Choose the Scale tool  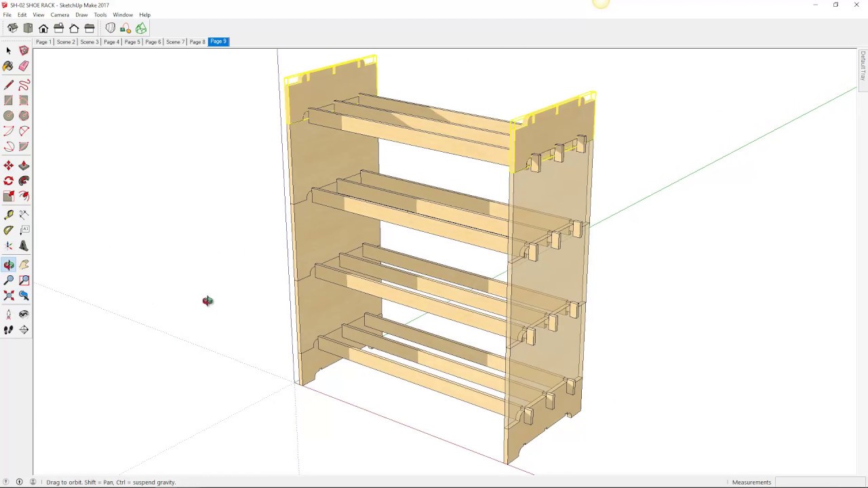click(8, 197)
